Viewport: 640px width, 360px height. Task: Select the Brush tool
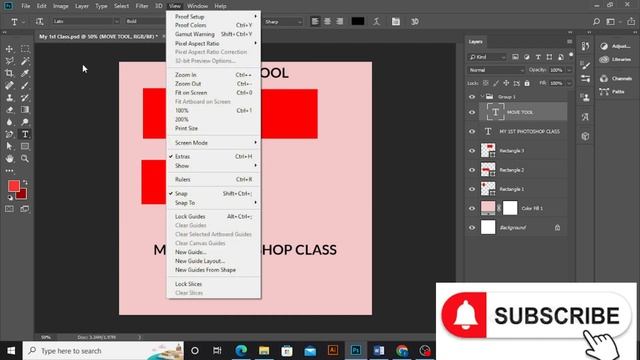coord(25,86)
